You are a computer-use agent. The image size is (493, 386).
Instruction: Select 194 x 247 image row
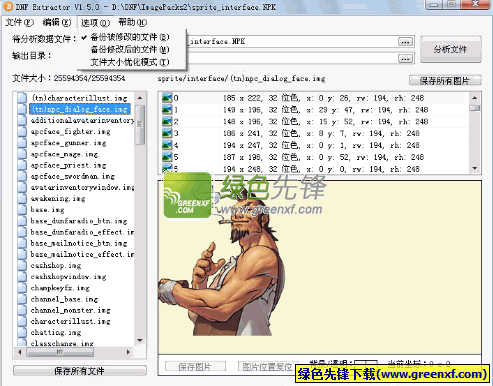[313, 145]
